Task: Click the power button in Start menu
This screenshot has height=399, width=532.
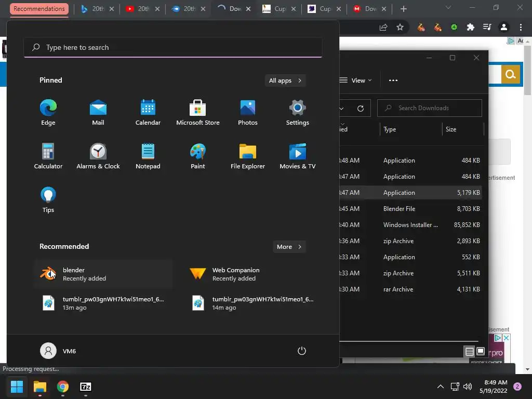Action: tap(302, 351)
